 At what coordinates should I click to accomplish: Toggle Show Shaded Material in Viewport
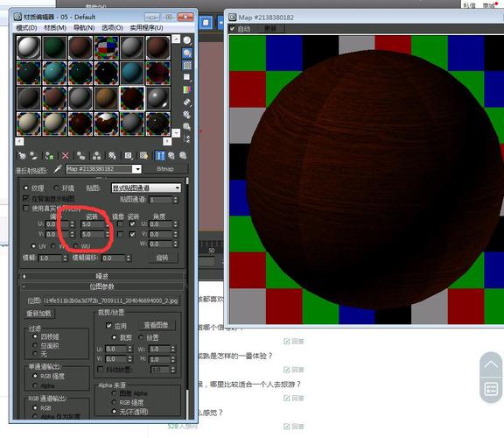tap(143, 156)
